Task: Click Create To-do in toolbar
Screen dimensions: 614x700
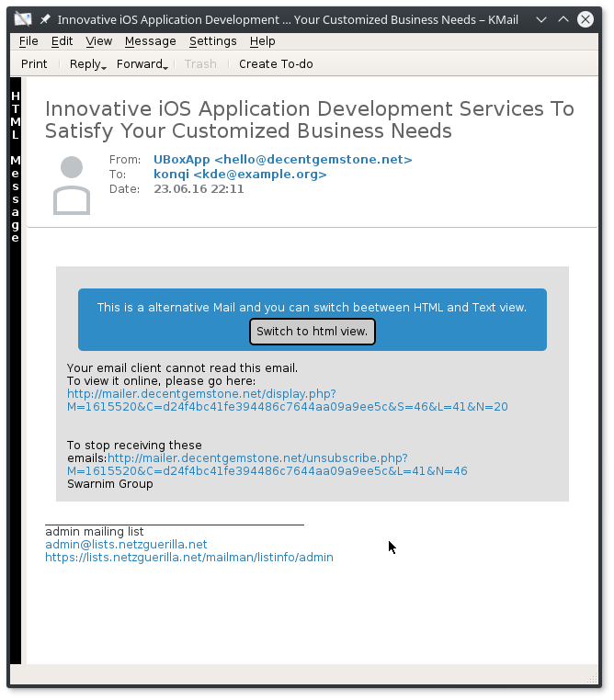Action: [276, 64]
